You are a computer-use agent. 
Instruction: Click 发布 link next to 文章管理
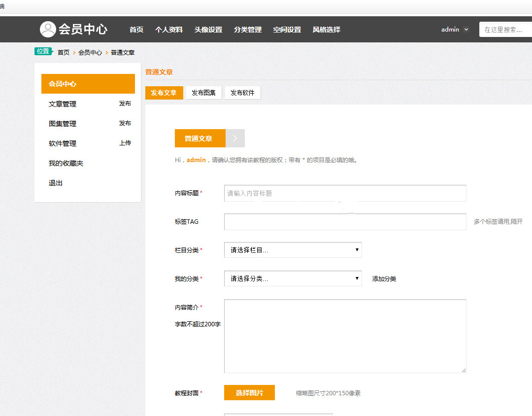(125, 104)
